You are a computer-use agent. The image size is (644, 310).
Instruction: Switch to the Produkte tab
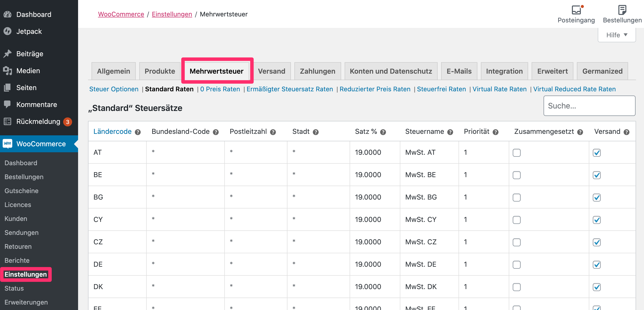pyautogui.click(x=160, y=71)
